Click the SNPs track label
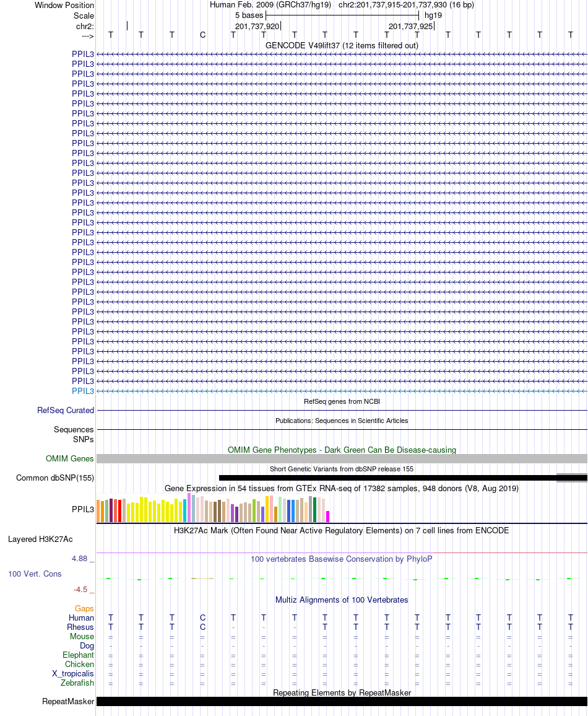The image size is (588, 716). [83, 439]
